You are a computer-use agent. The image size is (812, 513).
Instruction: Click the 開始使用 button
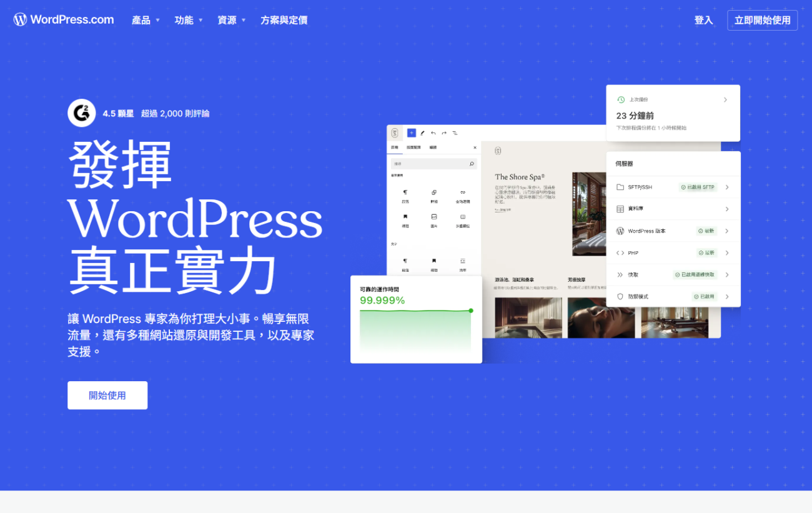click(107, 395)
